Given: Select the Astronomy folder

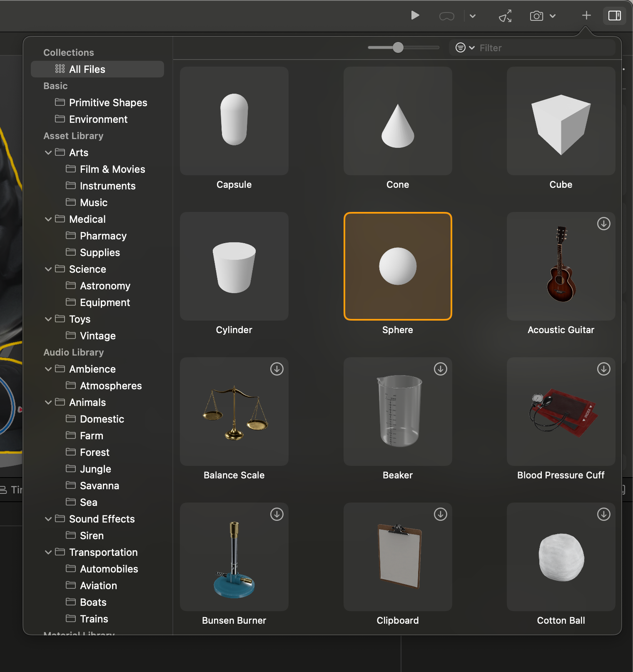Looking at the screenshot, I should [98, 286].
